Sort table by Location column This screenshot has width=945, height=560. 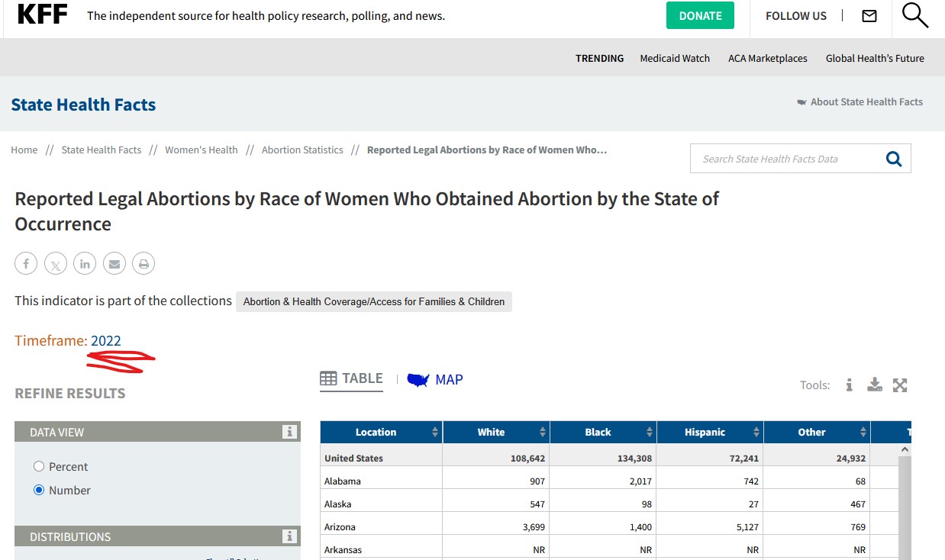(x=381, y=432)
